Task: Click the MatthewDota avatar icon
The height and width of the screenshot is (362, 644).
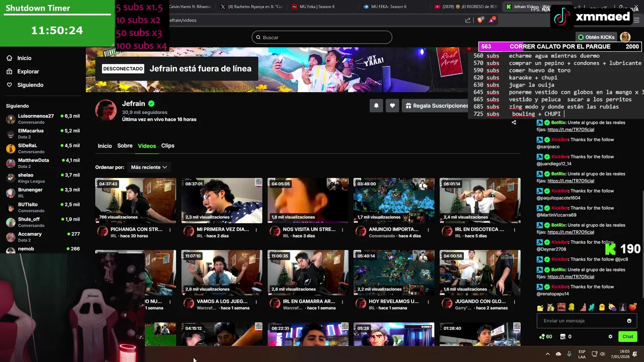Action: [x=11, y=163]
